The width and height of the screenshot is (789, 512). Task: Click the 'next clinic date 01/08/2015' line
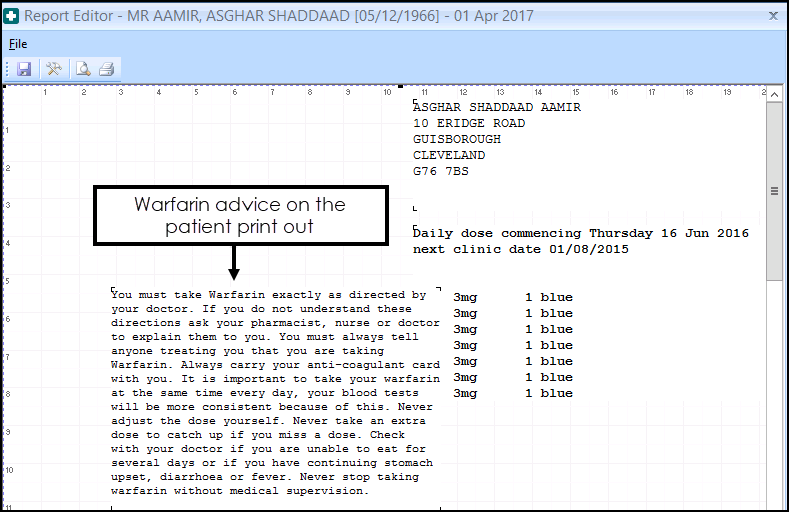click(x=520, y=249)
